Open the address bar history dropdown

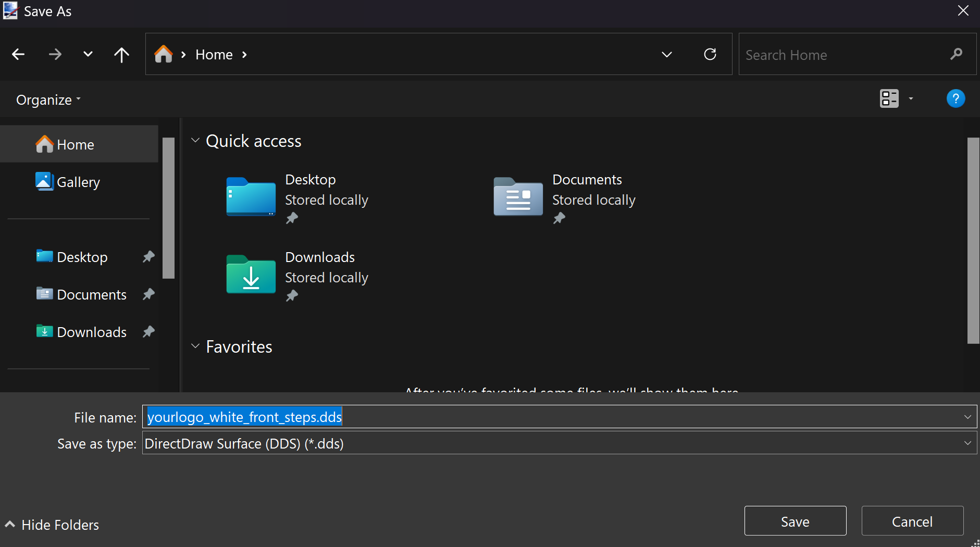pyautogui.click(x=666, y=54)
